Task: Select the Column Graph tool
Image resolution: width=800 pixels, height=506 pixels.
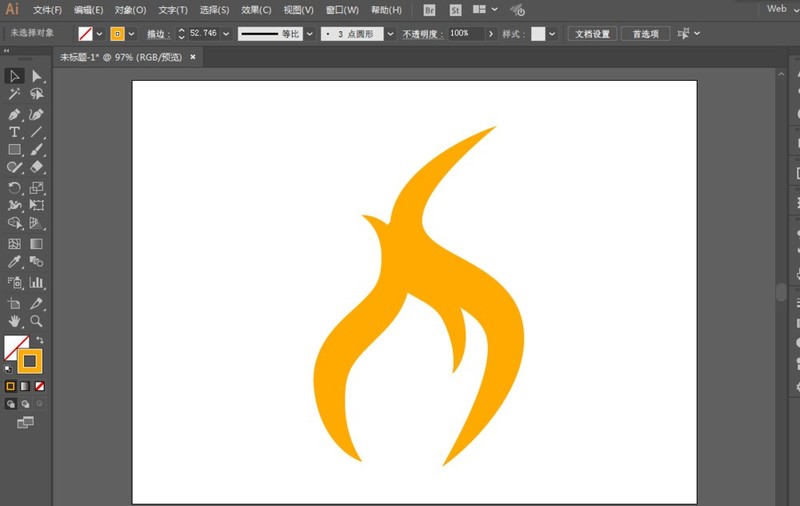Action: pos(36,282)
